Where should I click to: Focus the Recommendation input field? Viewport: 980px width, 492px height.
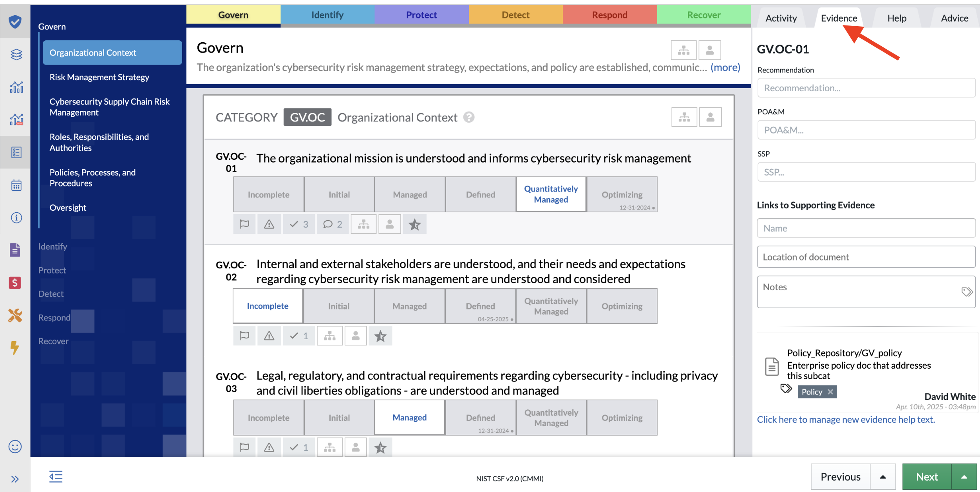tap(866, 88)
